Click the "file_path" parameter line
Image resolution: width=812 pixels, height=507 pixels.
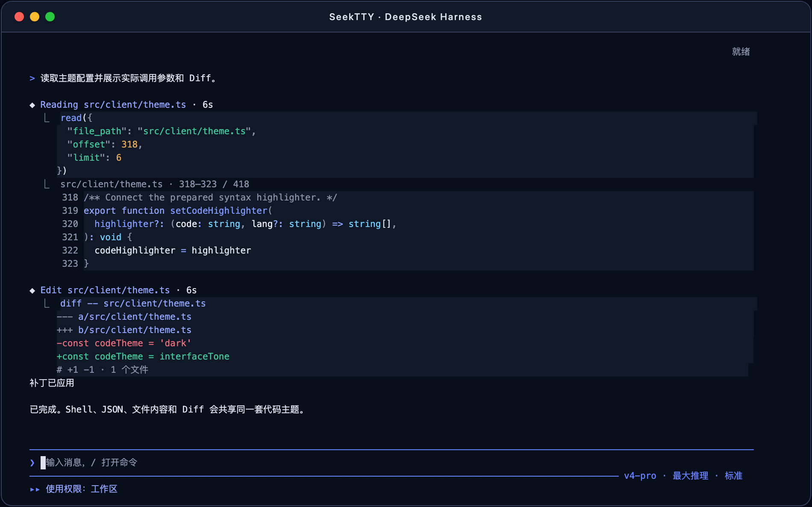pyautogui.click(x=162, y=131)
